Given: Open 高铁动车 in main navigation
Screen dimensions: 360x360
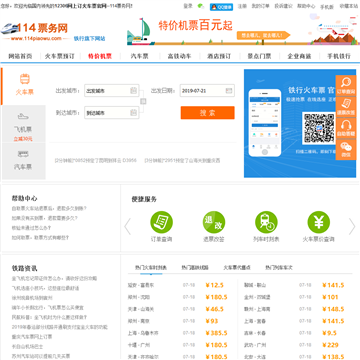Looking at the screenshot, I should [179, 56].
